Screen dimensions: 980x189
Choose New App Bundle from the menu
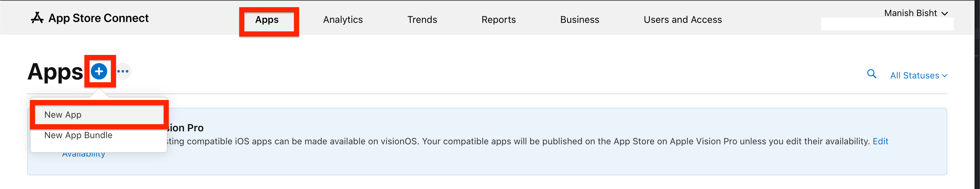pos(99,135)
